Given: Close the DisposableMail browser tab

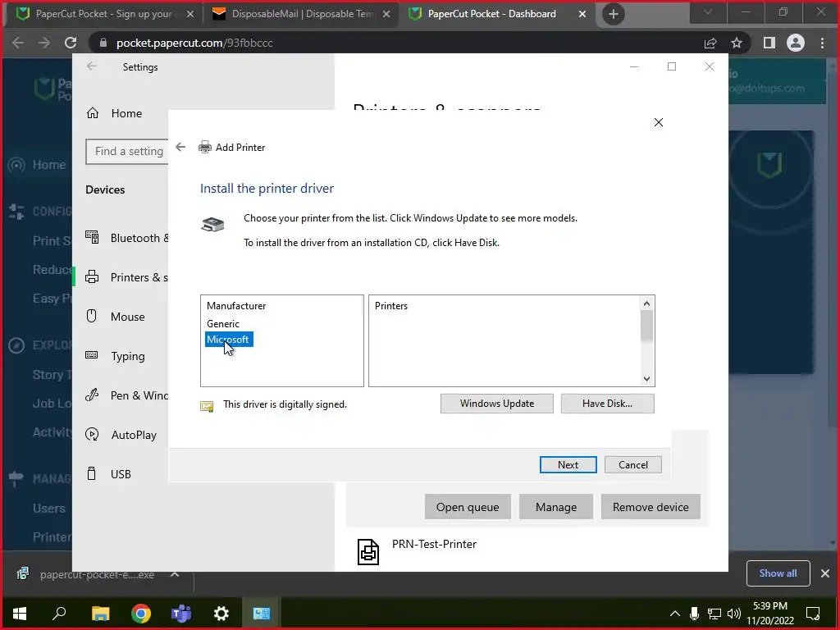Looking at the screenshot, I should pyautogui.click(x=387, y=14).
